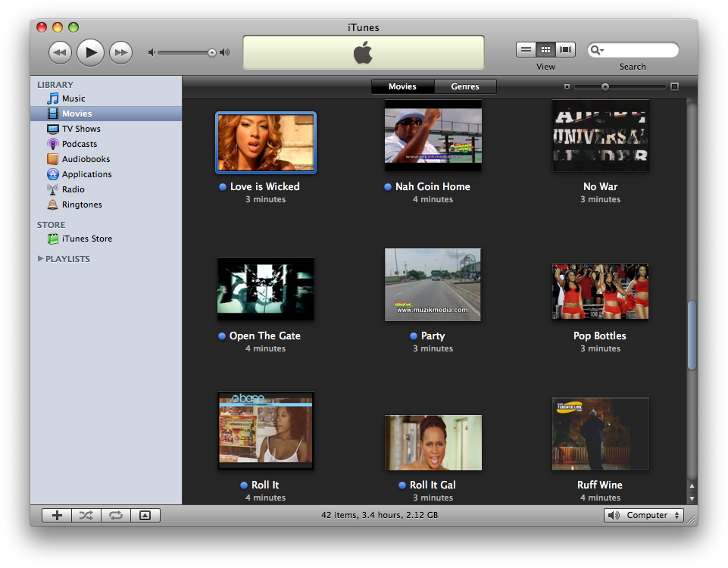
Task: Select Podcasts in the sidebar
Action: [x=79, y=144]
